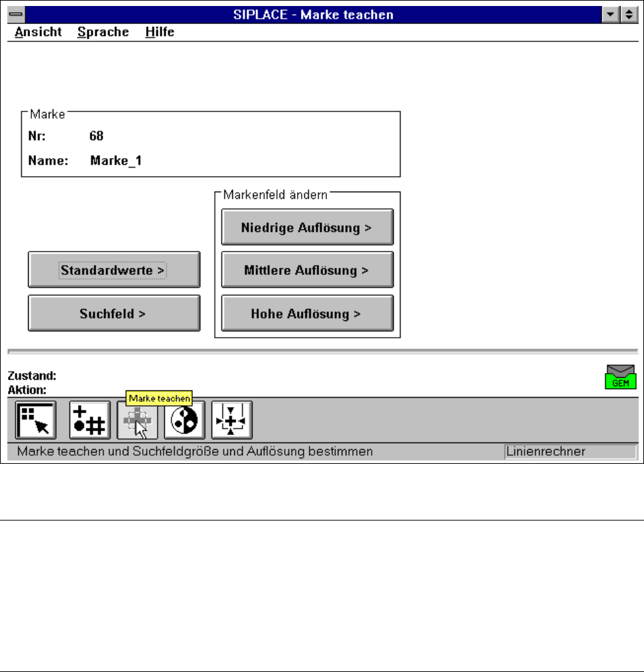
Task: Select the Marke teachen toolbar icon
Action: point(137,420)
